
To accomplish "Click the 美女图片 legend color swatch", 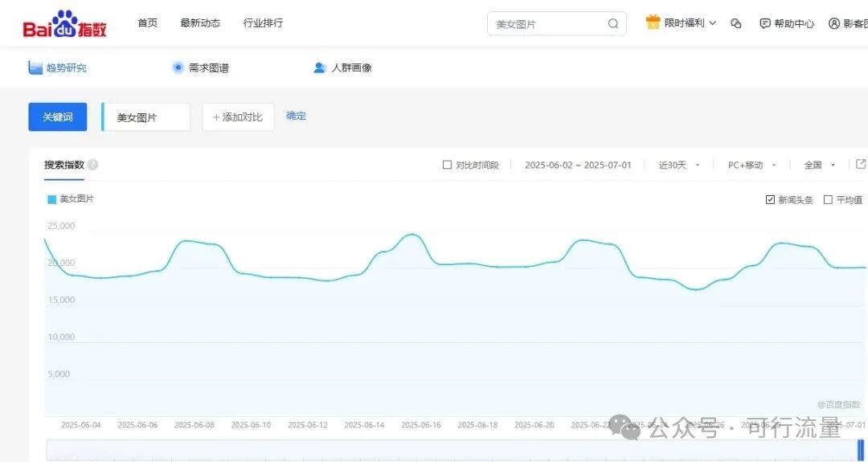I will (52, 200).
